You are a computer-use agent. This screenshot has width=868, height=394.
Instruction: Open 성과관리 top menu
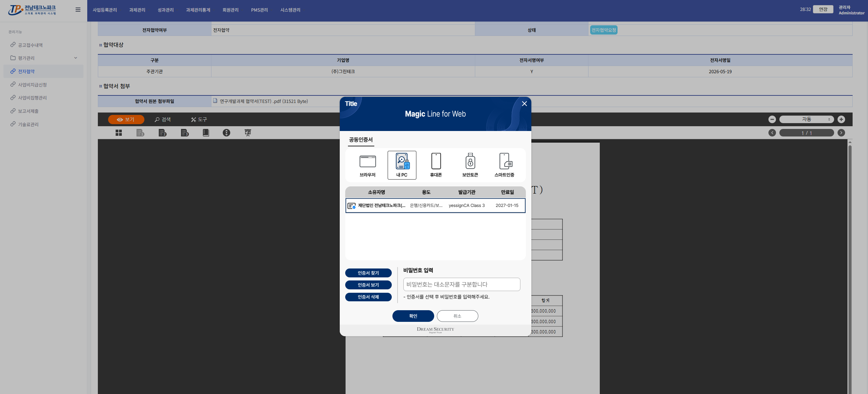pos(166,10)
